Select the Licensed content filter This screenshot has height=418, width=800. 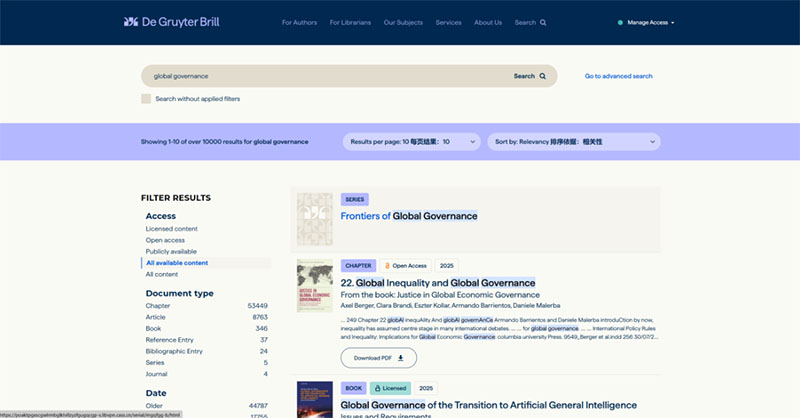pos(172,229)
